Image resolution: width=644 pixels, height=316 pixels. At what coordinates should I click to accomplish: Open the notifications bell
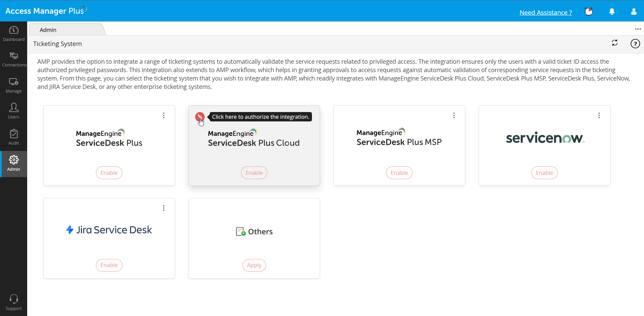(612, 12)
